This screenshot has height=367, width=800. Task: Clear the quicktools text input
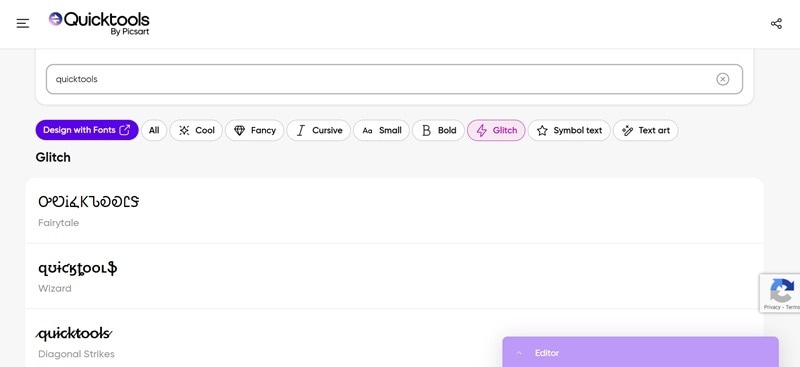point(722,79)
